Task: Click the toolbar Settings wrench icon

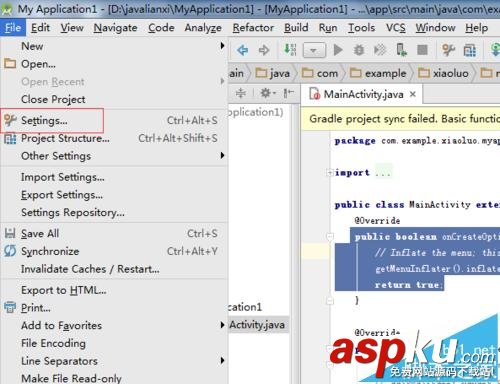Action: (448, 50)
